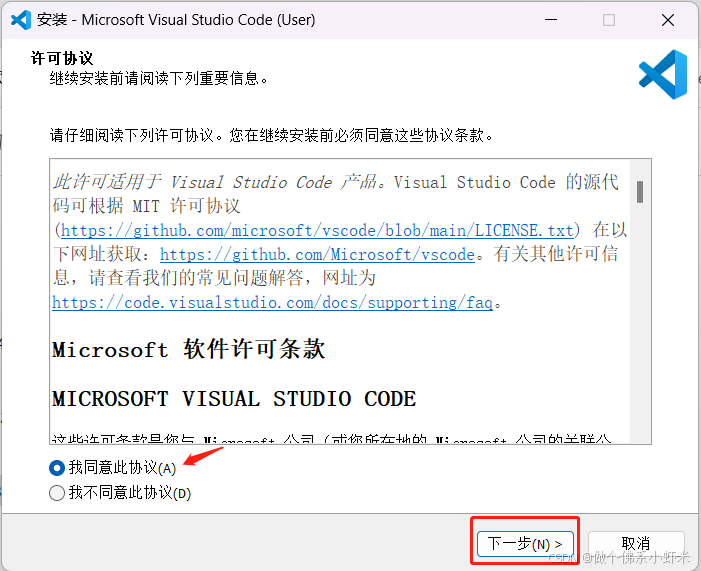701x571 pixels.
Task: Click the '取消' button
Action: pyautogui.click(x=636, y=544)
